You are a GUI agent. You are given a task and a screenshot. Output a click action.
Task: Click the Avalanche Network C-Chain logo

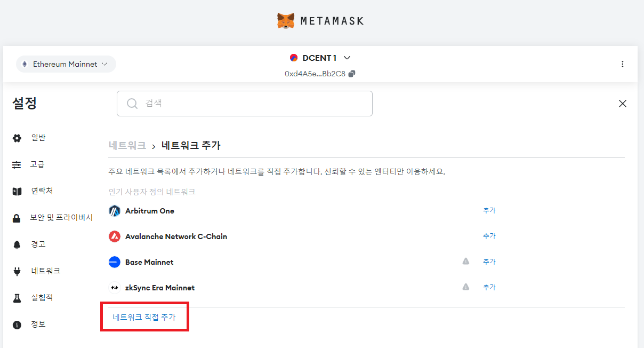pyautogui.click(x=115, y=236)
